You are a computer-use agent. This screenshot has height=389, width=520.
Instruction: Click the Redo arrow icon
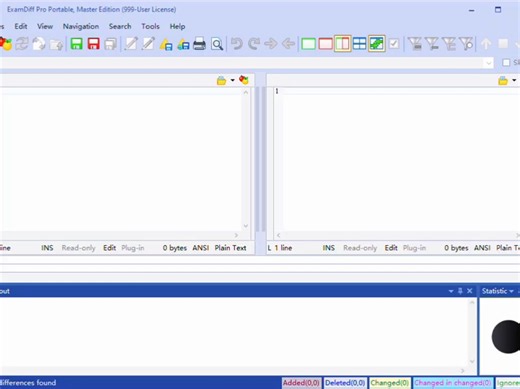click(x=254, y=44)
